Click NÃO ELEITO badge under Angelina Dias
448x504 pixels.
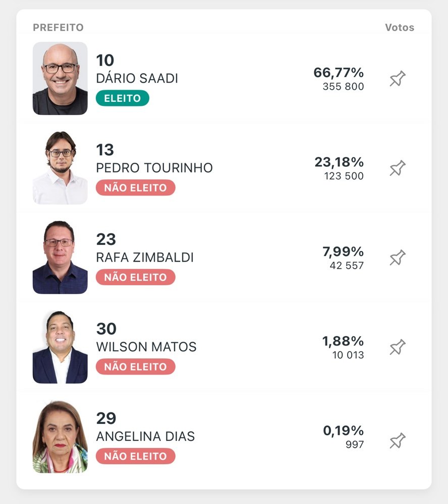[136, 456]
